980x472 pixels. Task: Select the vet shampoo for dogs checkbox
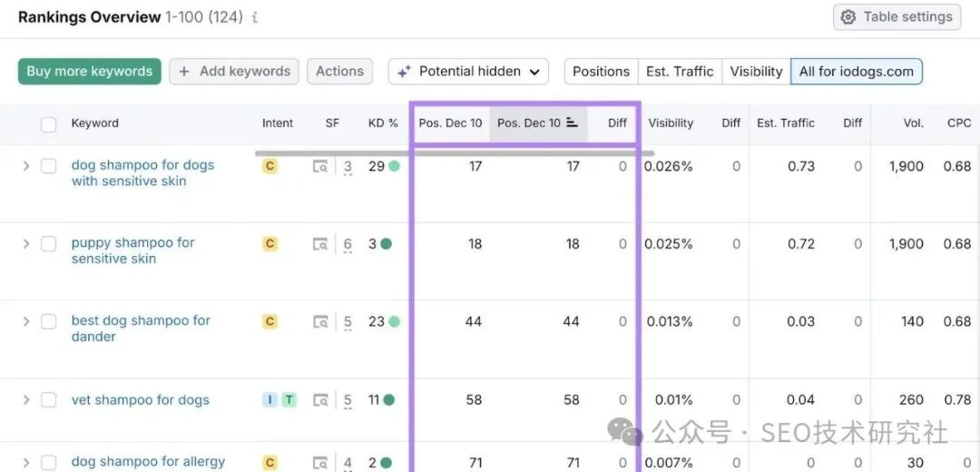coord(49,400)
